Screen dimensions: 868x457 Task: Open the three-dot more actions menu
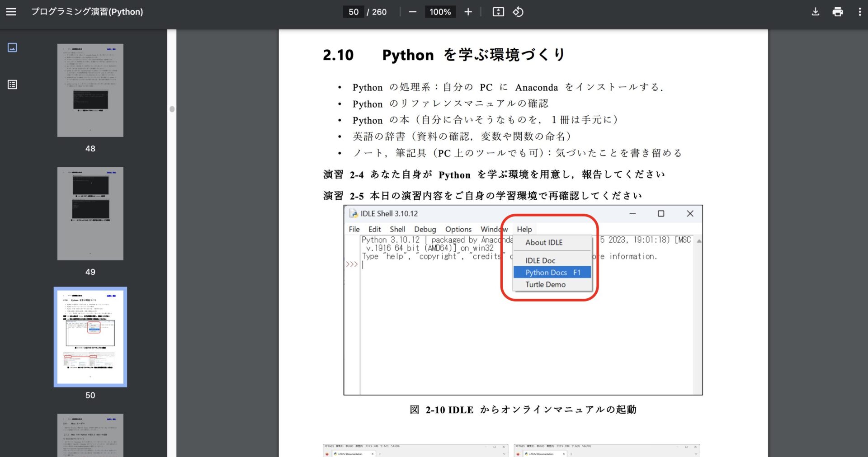tap(859, 12)
